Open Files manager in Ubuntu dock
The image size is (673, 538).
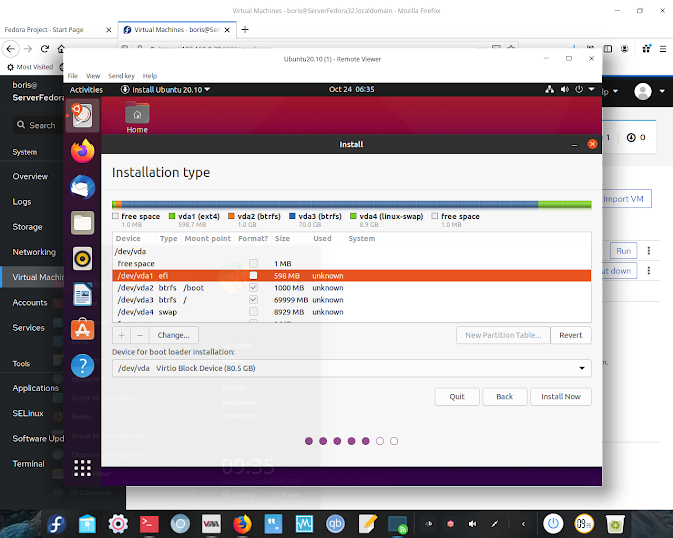(82, 223)
